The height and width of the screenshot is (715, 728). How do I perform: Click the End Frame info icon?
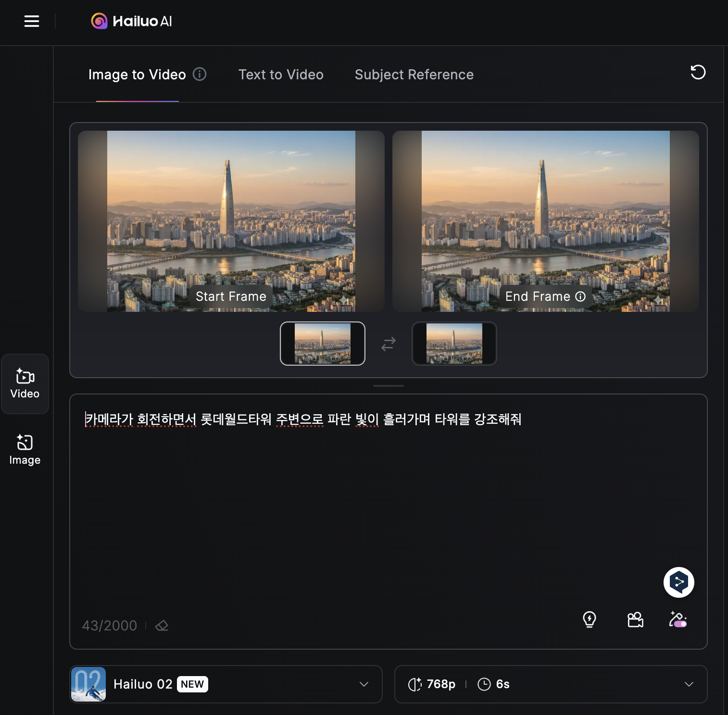[581, 296]
